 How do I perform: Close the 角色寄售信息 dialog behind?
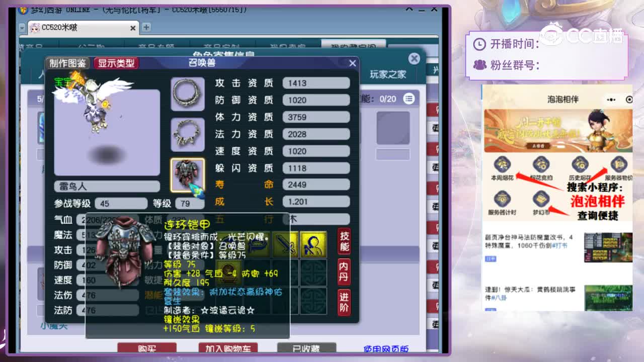(x=414, y=59)
